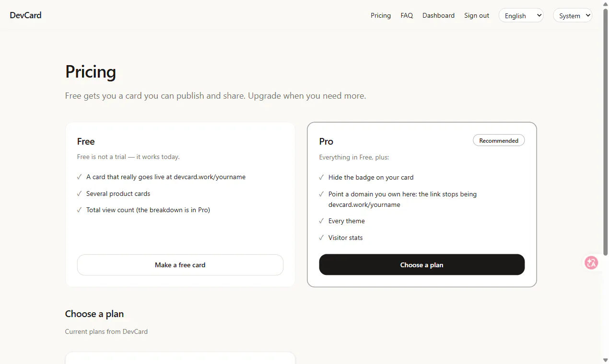The height and width of the screenshot is (364, 609).
Task: Click 'Free is not a trial' text
Action: (129, 157)
